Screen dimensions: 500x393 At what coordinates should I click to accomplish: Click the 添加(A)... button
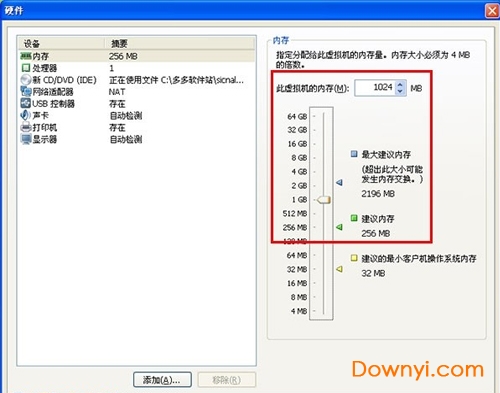pyautogui.click(x=162, y=380)
